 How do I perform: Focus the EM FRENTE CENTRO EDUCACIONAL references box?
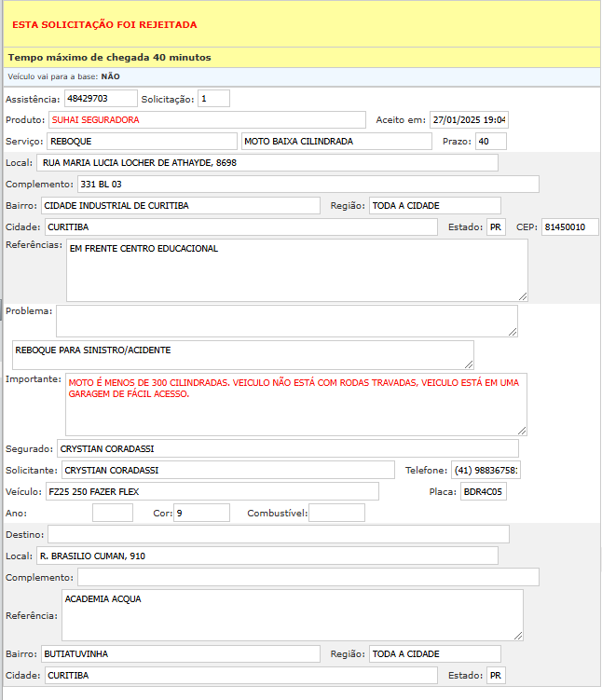296,269
